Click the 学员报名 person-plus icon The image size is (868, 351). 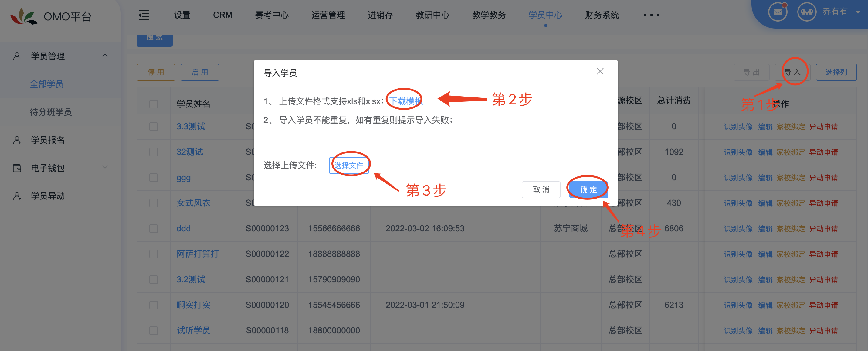point(17,140)
